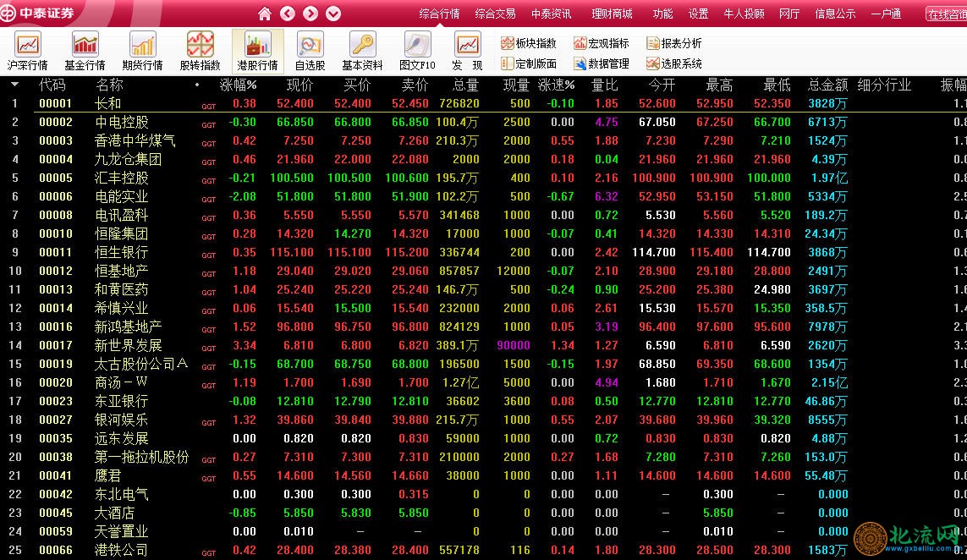Sort by the 卖价 column header
This screenshot has height=560, width=967.
[x=415, y=85]
